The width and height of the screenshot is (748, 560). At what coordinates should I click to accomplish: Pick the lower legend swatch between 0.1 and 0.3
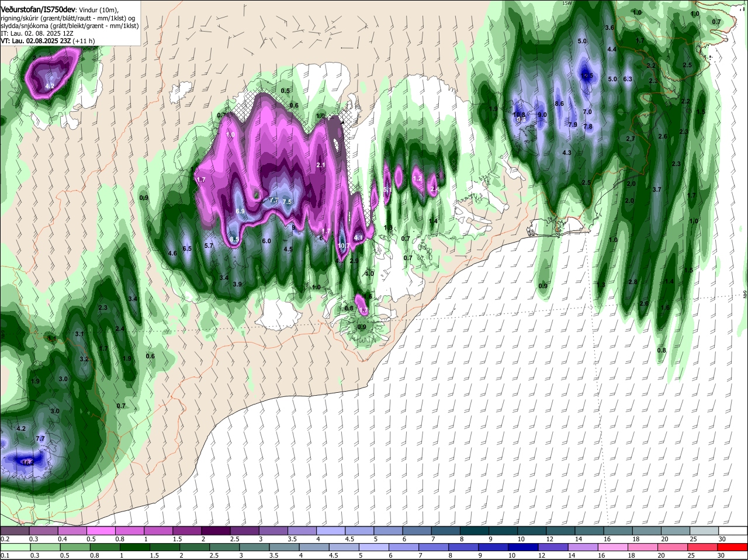pyautogui.click(x=15, y=547)
